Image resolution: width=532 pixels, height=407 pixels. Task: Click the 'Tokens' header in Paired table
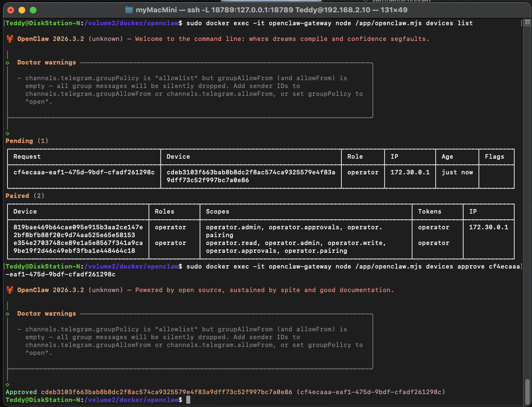[429, 211]
